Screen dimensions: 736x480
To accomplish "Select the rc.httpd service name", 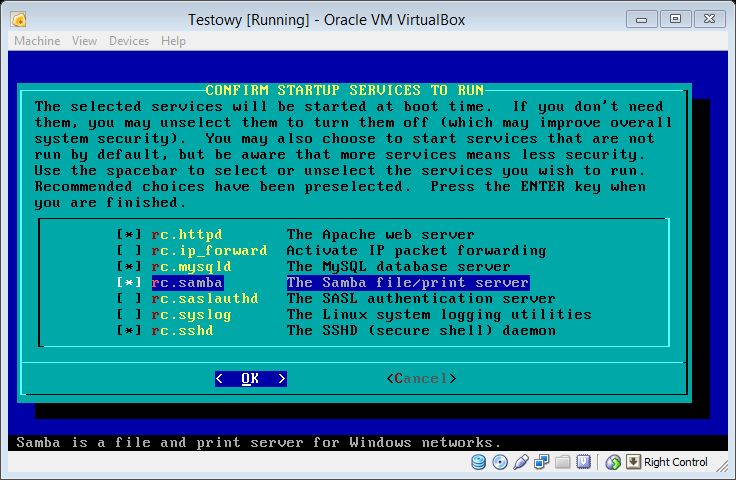I will pyautogui.click(x=187, y=235).
